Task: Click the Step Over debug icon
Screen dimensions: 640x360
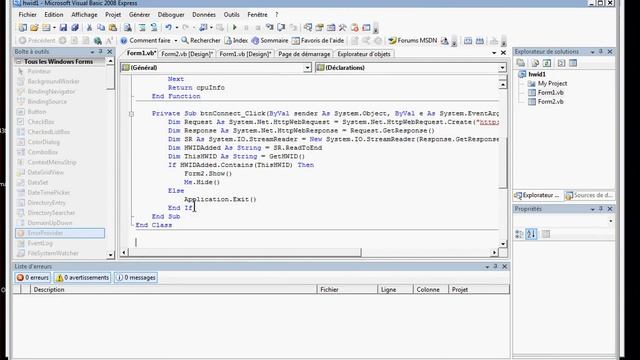Action: coord(281,27)
